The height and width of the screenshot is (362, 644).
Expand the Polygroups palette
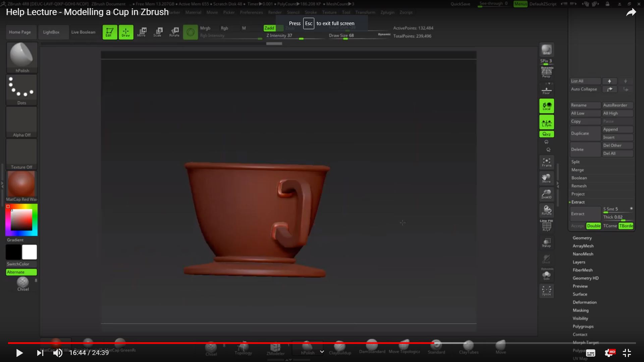pos(583,326)
